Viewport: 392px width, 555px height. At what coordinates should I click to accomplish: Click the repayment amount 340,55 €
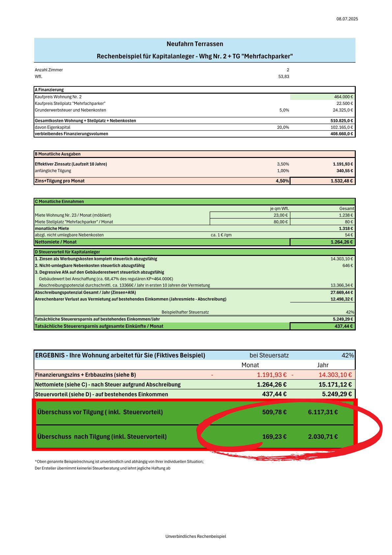point(344,171)
